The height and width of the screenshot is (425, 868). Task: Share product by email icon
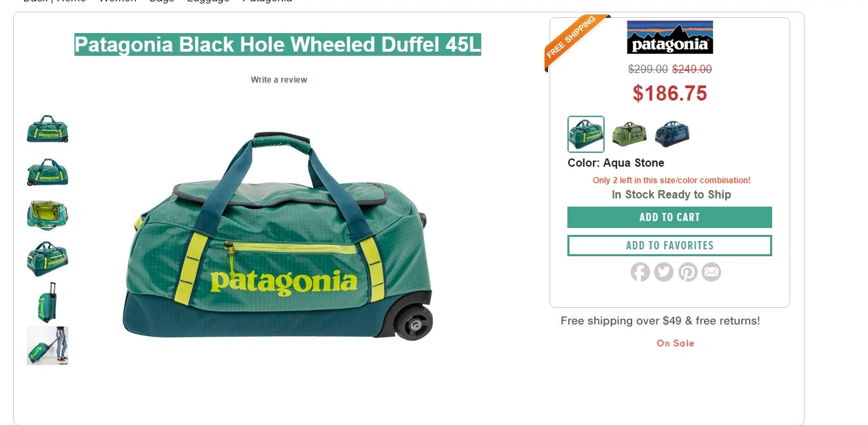[711, 272]
